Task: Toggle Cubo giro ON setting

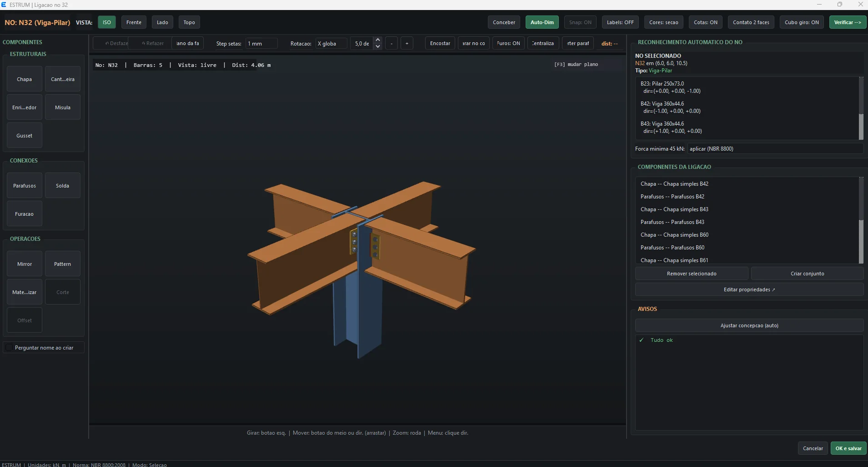Action: [x=802, y=22]
